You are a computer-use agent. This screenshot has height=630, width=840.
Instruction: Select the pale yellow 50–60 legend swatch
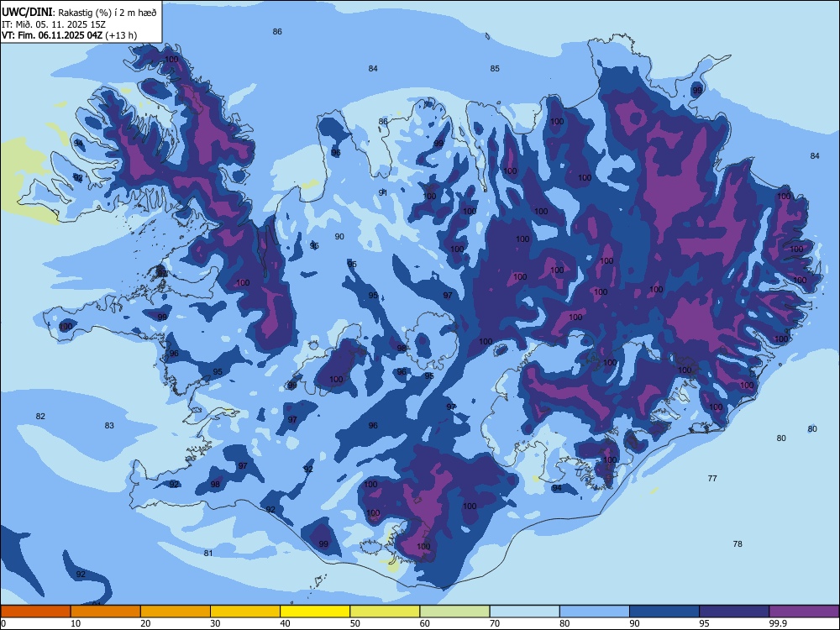(386, 612)
